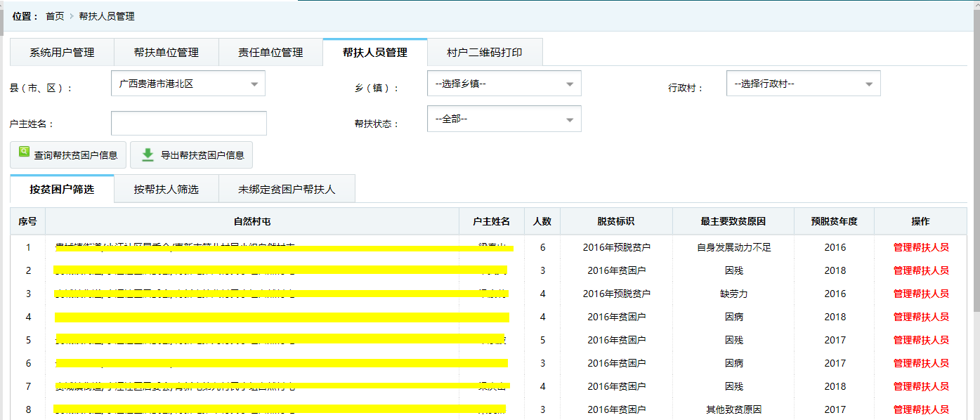Expand the 选择乡镇 dropdown
Viewport: 980px width, 420px height.
504,84
